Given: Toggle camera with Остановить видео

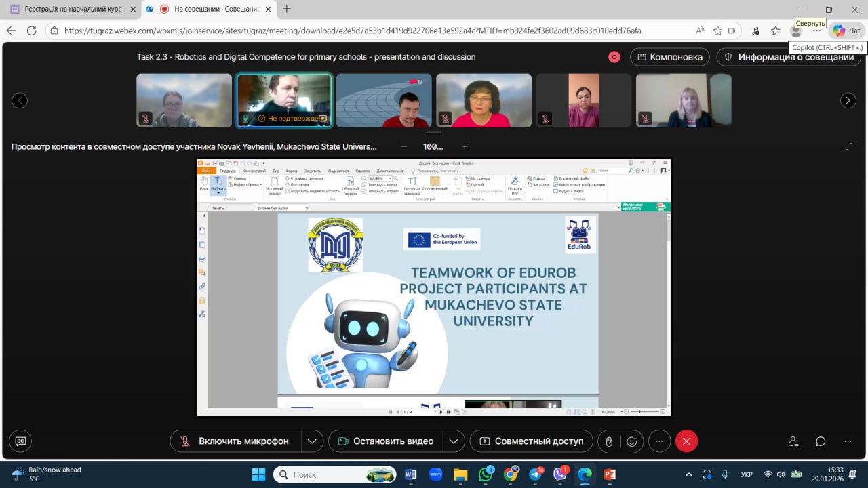Looking at the screenshot, I should (385, 441).
